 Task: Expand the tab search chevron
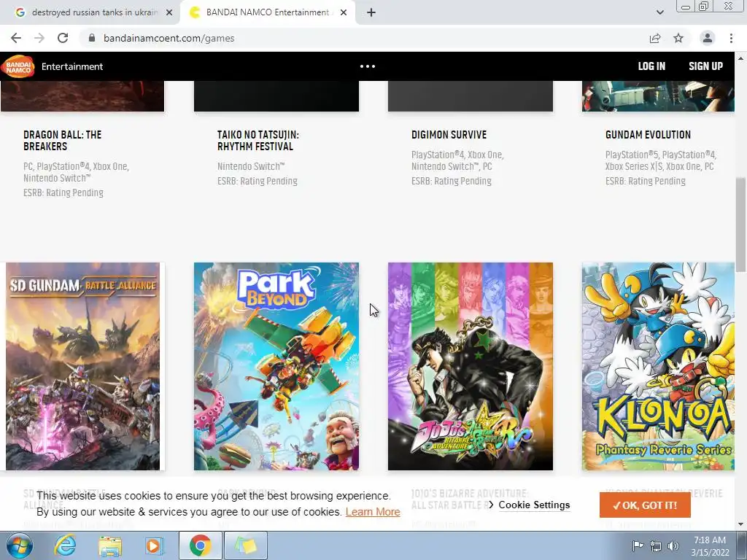pyautogui.click(x=659, y=12)
